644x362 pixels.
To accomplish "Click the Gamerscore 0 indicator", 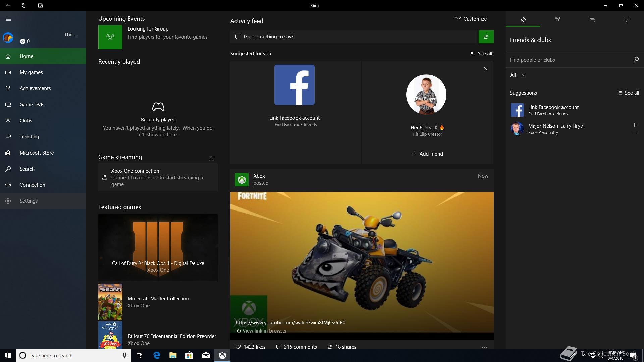I will (25, 41).
